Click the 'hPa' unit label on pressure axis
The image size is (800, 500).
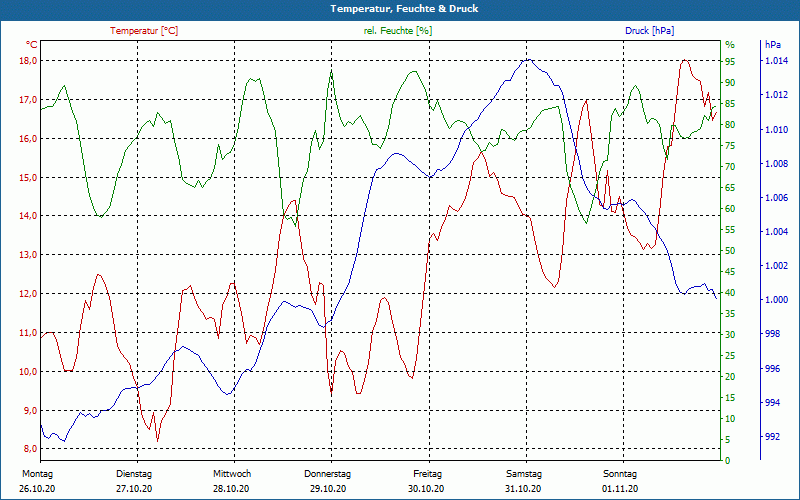click(772, 45)
